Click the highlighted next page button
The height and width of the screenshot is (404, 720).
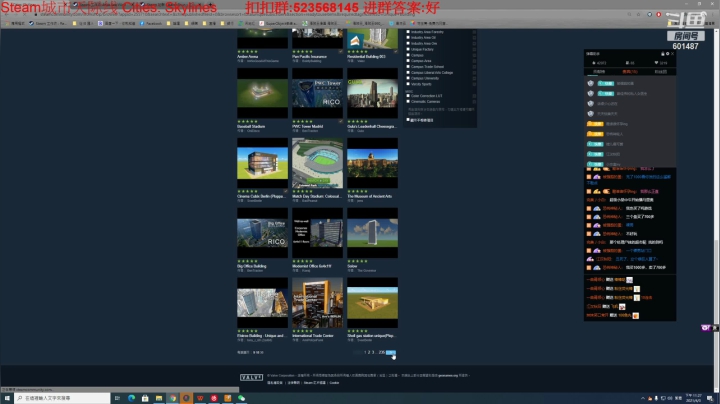tap(391, 352)
